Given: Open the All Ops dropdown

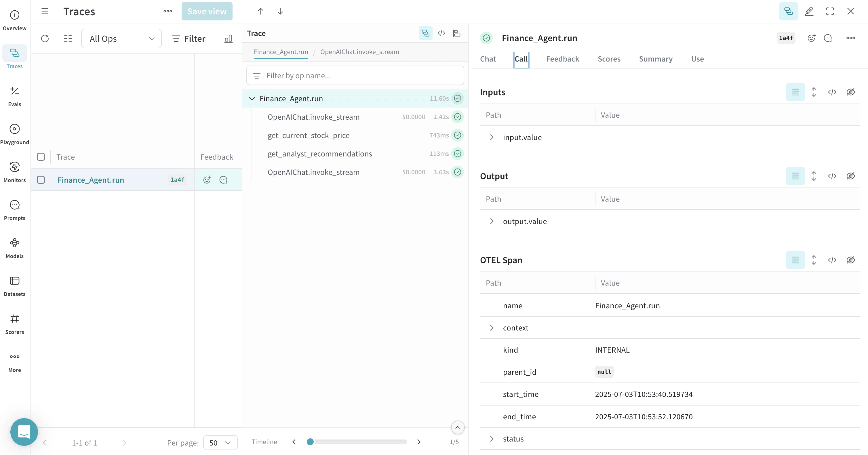Looking at the screenshot, I should (121, 38).
